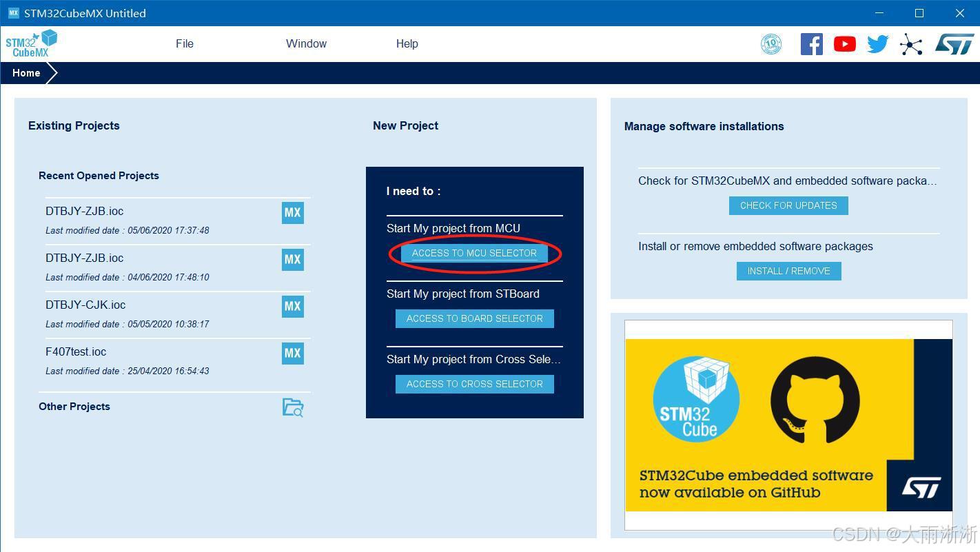Open the MX icon beside F407test.ioc
980x552 pixels.
click(x=293, y=353)
